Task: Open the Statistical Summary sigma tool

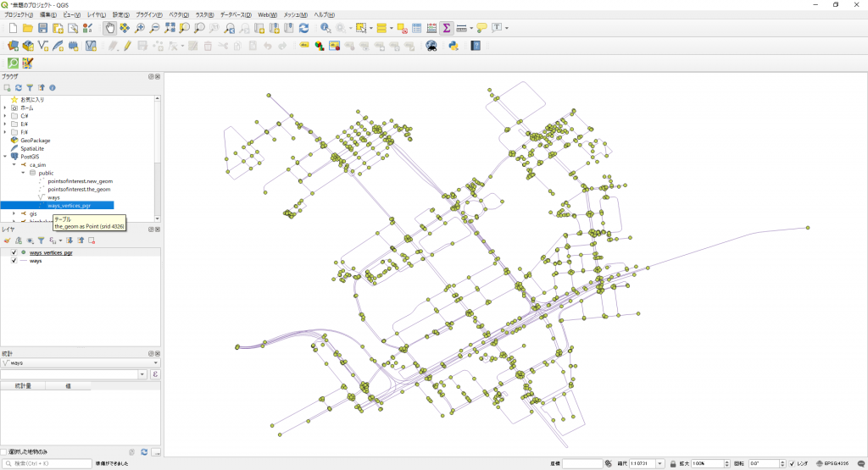Action: coord(446,28)
